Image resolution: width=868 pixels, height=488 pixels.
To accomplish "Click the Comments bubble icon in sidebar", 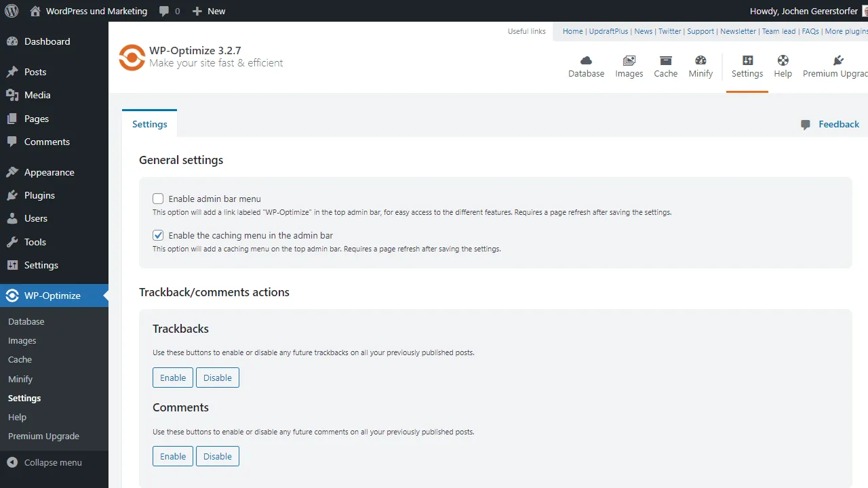I will tap(12, 142).
